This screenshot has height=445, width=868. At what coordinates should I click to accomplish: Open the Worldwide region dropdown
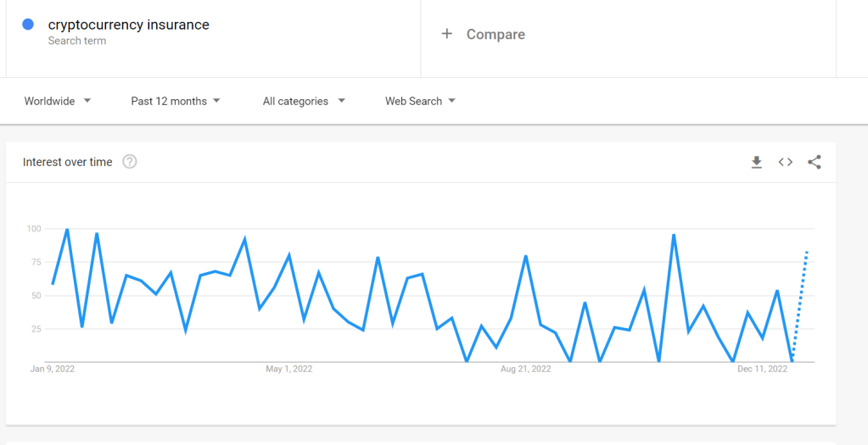coord(58,101)
